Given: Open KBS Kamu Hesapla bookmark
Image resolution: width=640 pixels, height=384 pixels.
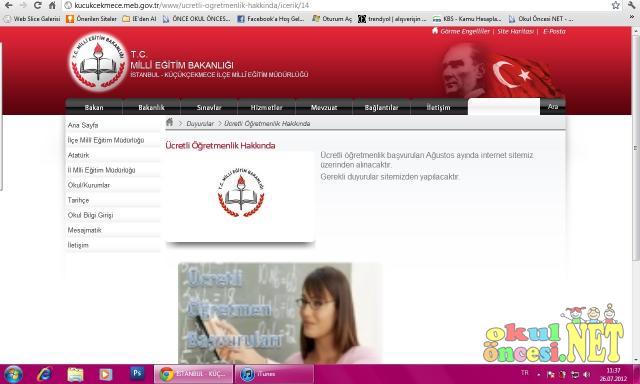Looking at the screenshot, I should (x=467, y=19).
